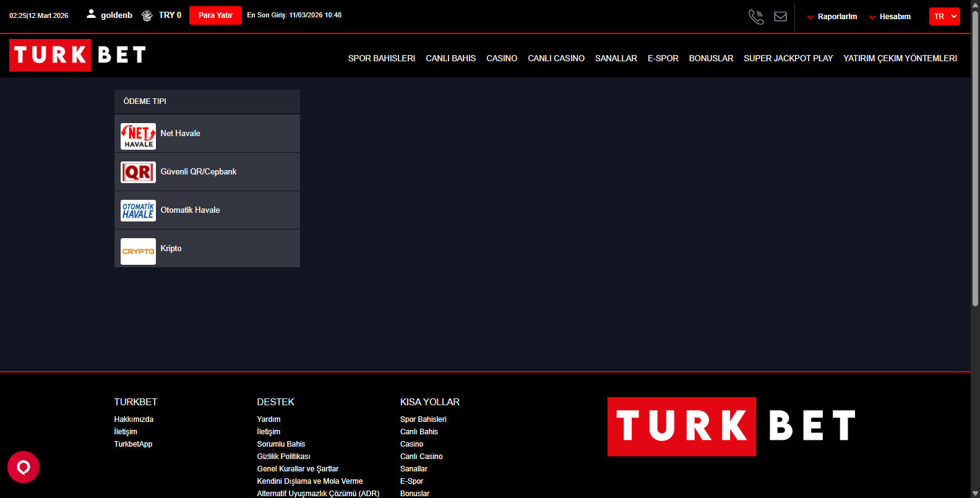Screen dimensions: 980x498
Task: Open the SPOR BAHISLERI menu
Action: (381, 58)
